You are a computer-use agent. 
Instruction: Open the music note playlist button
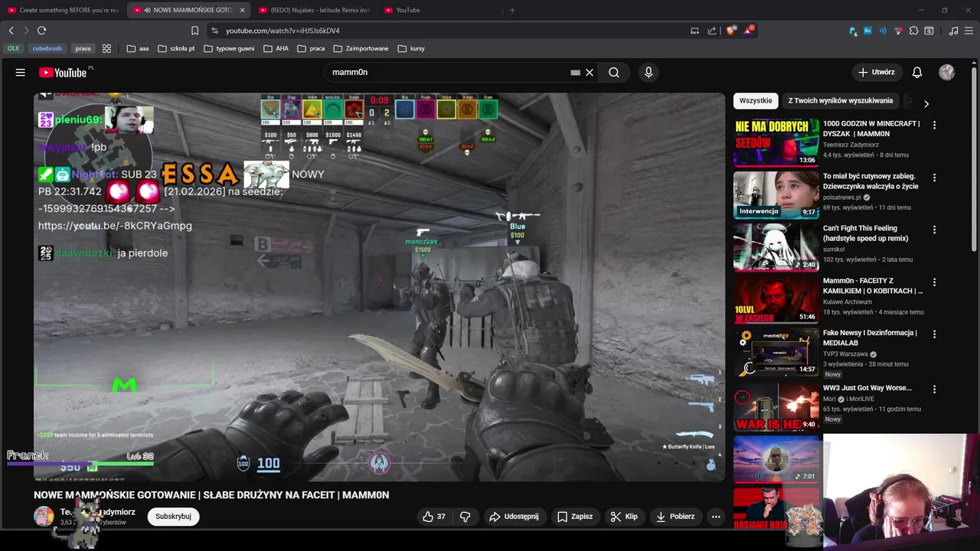953,31
